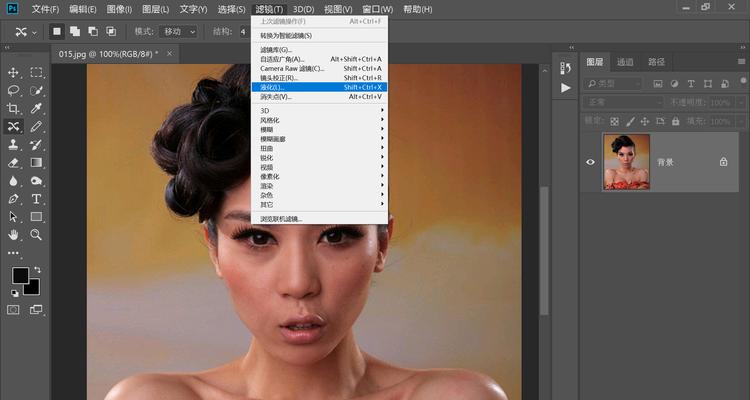Expand the 风格化 filter submenu

point(319,120)
